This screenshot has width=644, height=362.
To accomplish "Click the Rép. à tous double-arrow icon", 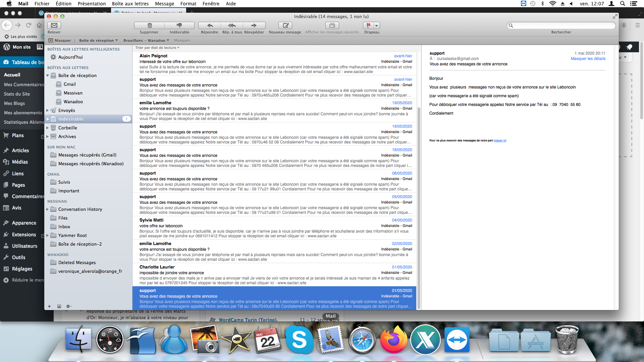I will click(232, 25).
